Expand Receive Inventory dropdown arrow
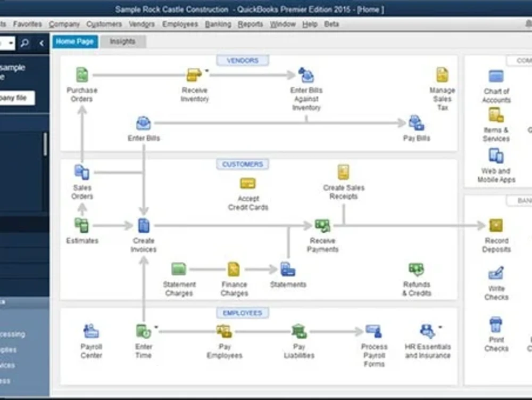Screen dimensions: 532x400 point(206,71)
